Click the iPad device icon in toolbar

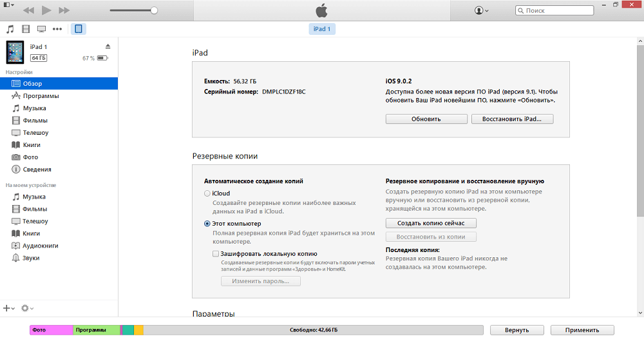click(78, 29)
